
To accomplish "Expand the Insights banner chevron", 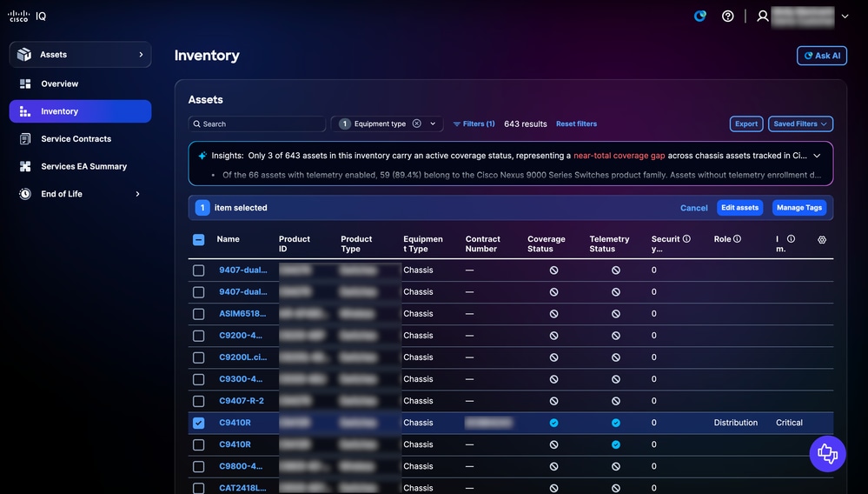I will click(817, 156).
